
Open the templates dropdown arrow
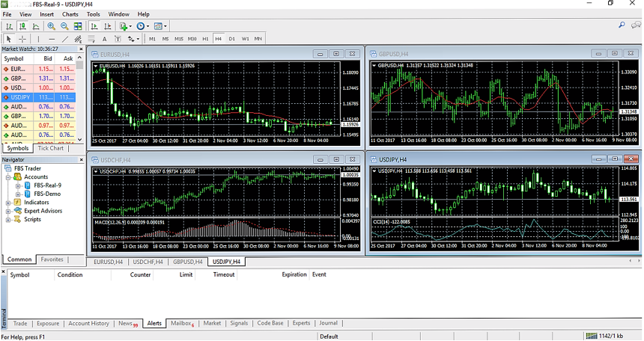click(165, 26)
